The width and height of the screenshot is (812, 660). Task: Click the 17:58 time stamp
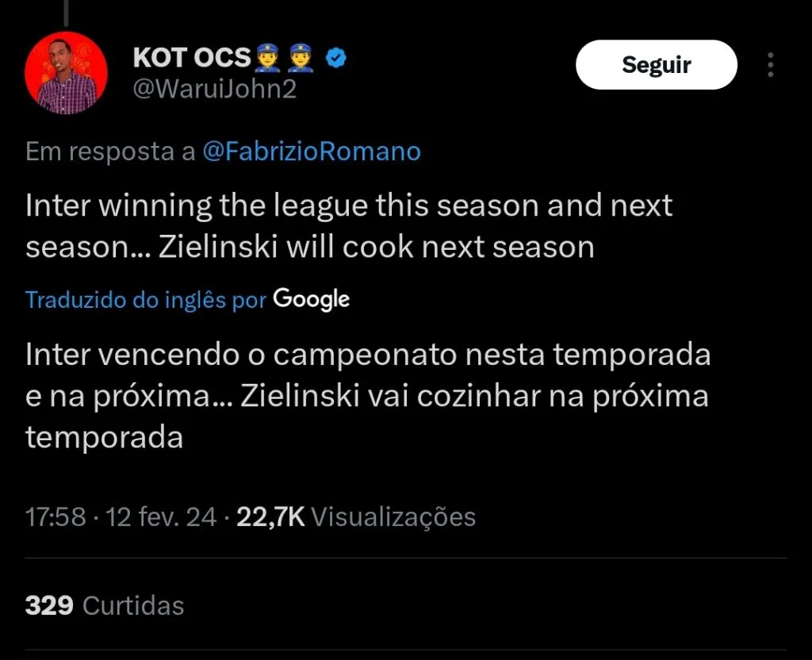click(56, 517)
